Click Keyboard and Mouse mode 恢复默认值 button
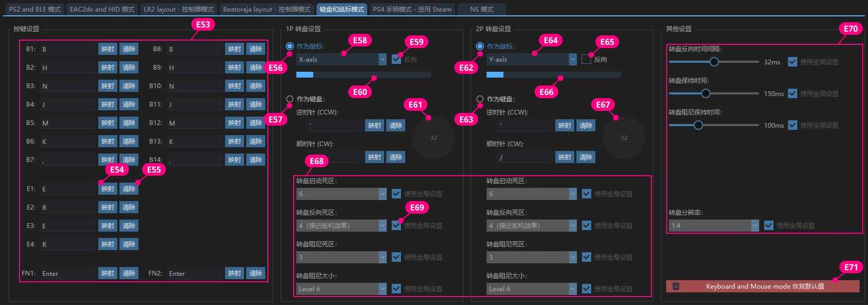 coord(764,287)
